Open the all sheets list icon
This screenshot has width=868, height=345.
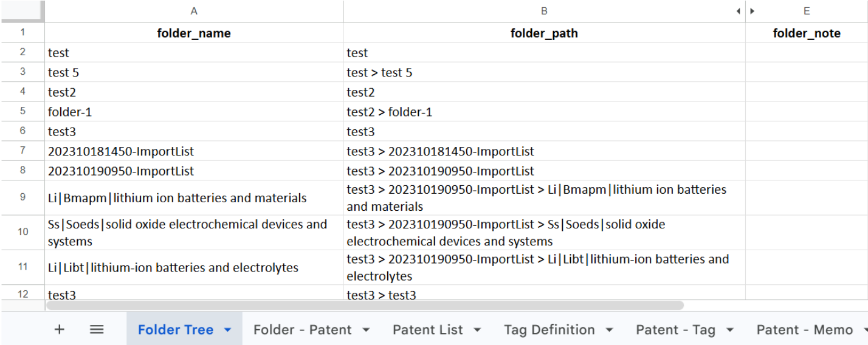point(97,330)
